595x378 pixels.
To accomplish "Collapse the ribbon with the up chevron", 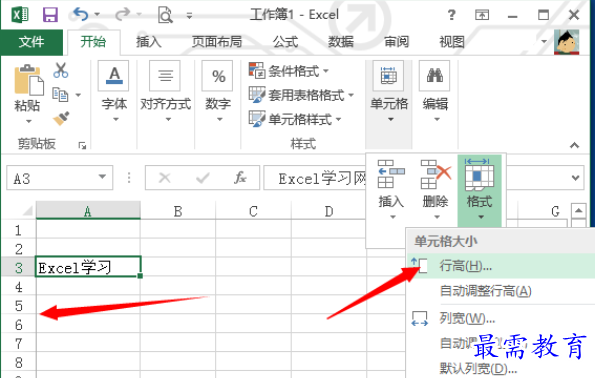I will click(x=575, y=145).
